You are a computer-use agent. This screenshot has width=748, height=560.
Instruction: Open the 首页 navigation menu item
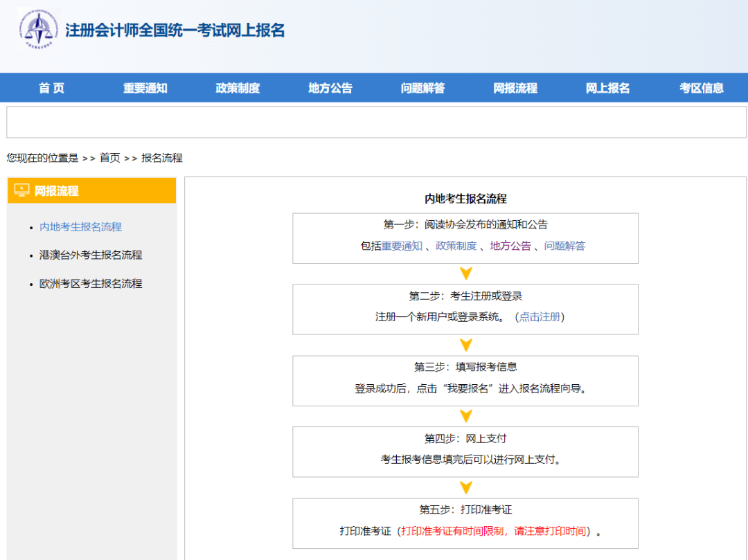[51, 88]
